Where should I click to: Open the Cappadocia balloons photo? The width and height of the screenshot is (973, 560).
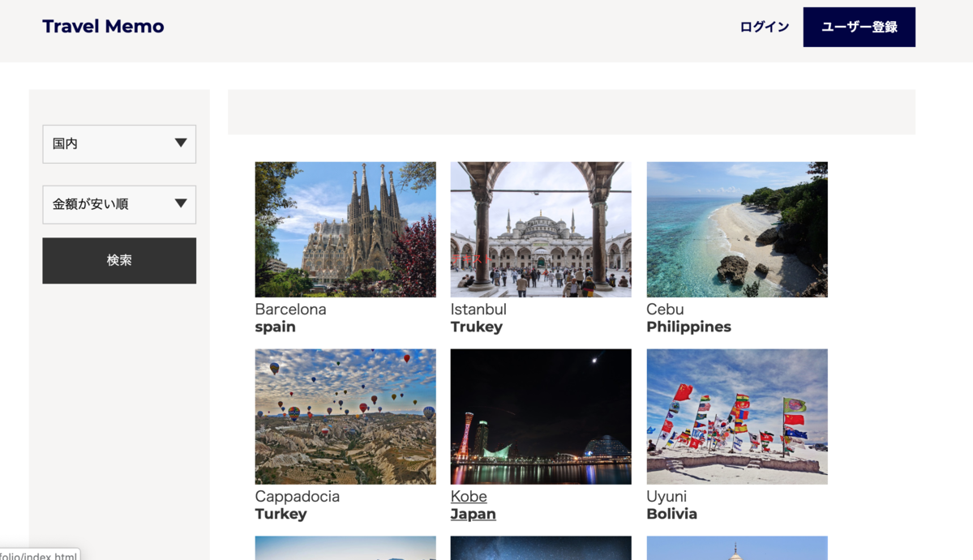coord(345,417)
